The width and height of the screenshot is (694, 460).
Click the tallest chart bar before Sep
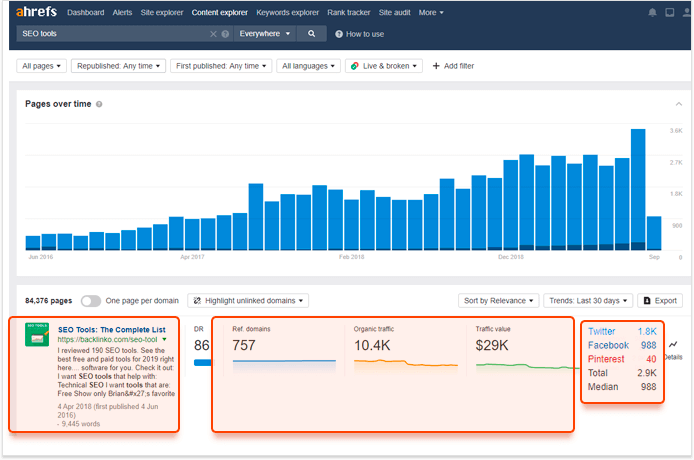pyautogui.click(x=638, y=189)
